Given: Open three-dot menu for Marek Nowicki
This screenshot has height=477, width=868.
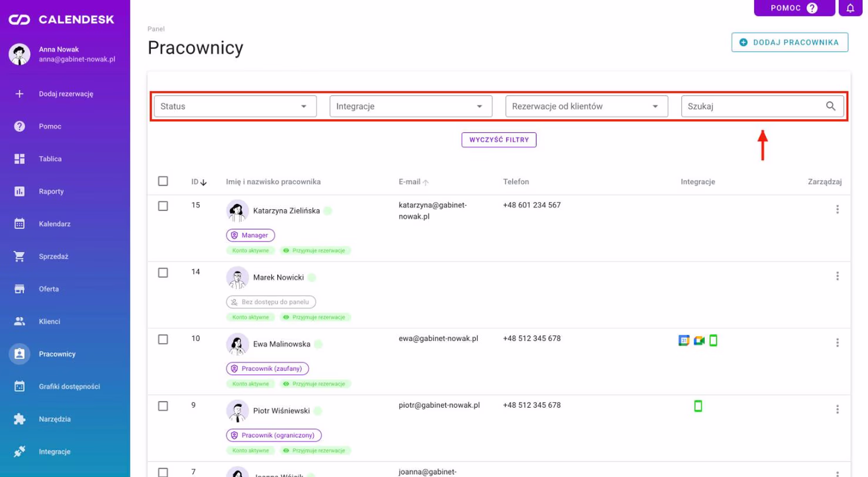Looking at the screenshot, I should coord(837,276).
